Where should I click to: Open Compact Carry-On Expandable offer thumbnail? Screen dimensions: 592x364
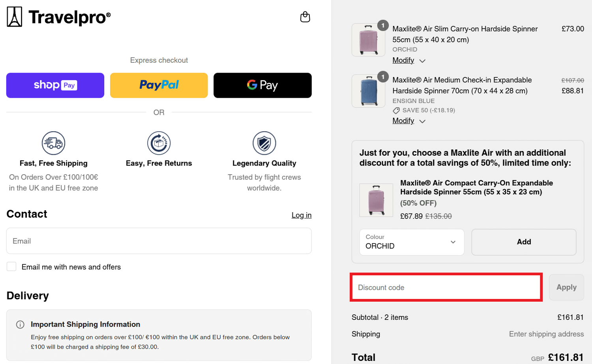click(376, 200)
